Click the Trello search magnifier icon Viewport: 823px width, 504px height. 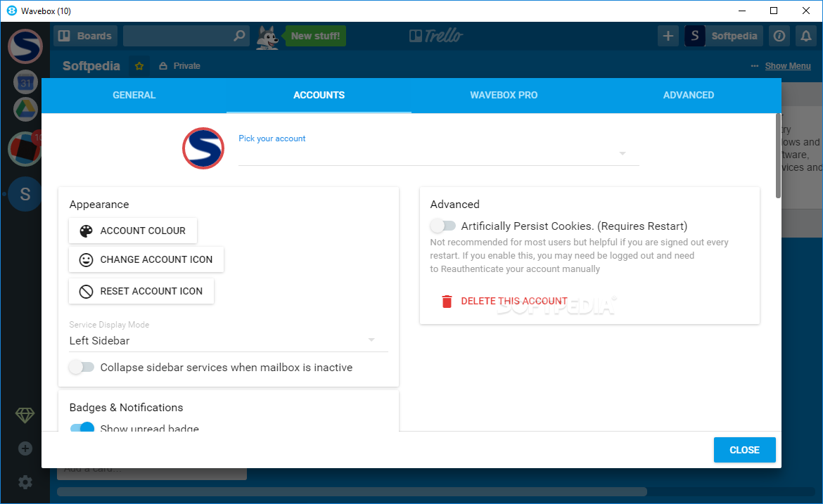click(239, 36)
